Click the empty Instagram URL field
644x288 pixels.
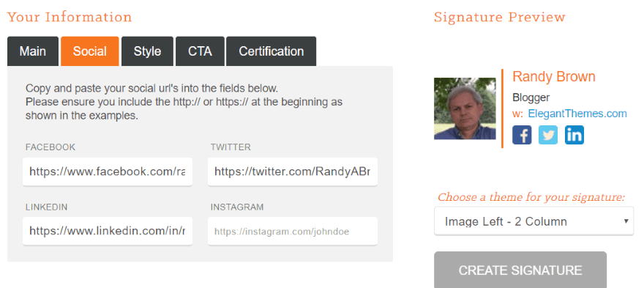pyautogui.click(x=293, y=231)
